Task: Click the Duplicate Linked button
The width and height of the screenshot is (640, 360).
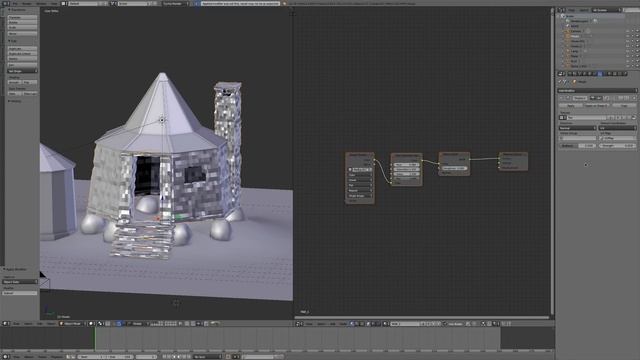Action: (22, 53)
